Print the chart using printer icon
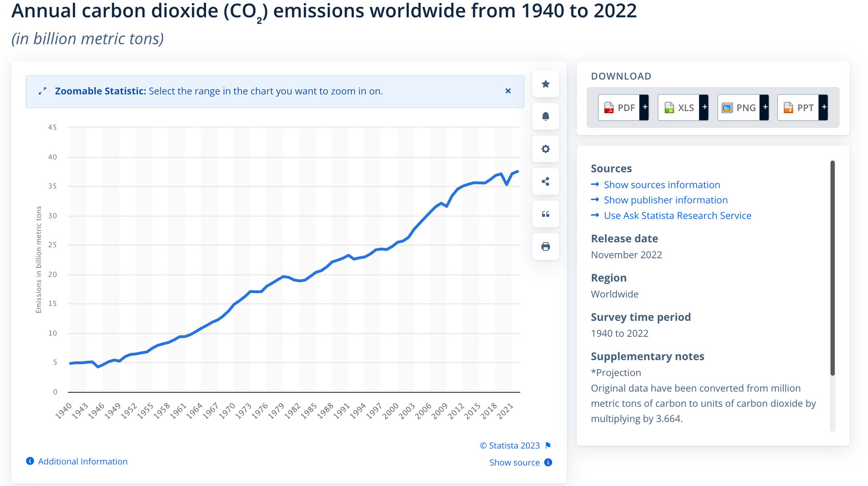The width and height of the screenshot is (868, 486). click(x=546, y=247)
